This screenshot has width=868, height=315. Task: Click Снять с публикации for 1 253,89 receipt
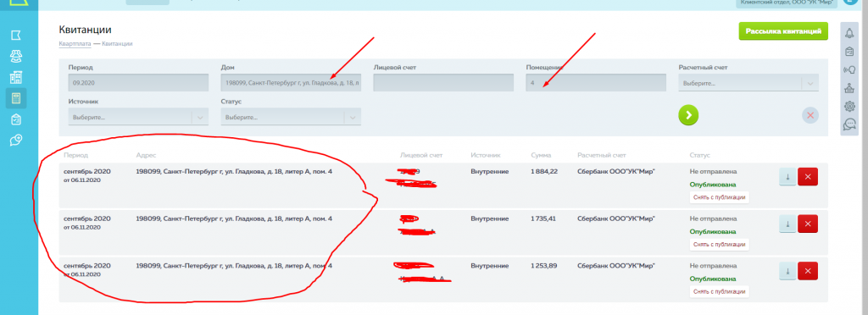pyautogui.click(x=719, y=291)
